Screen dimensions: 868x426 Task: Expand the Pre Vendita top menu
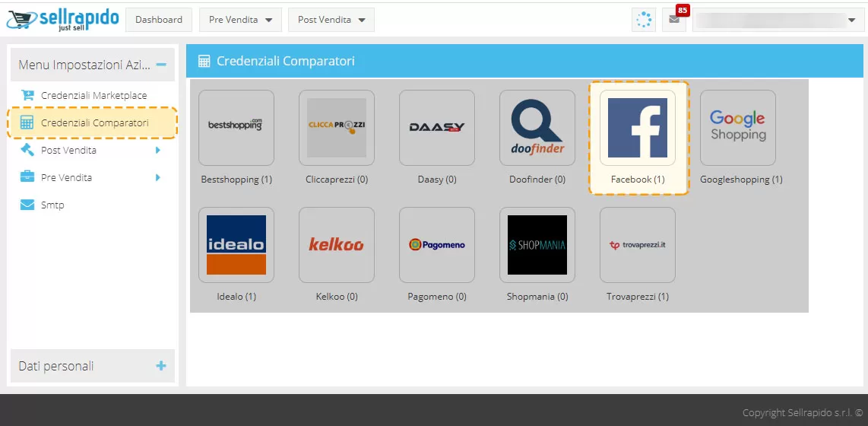(240, 20)
